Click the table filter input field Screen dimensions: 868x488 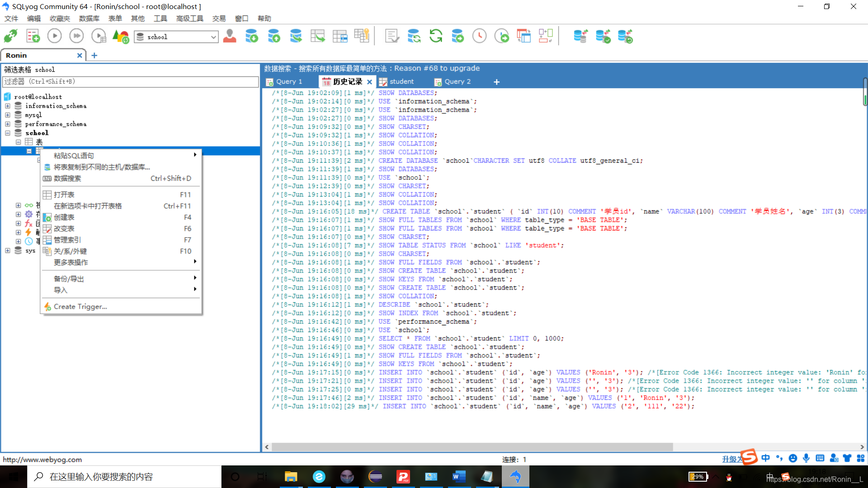point(130,82)
